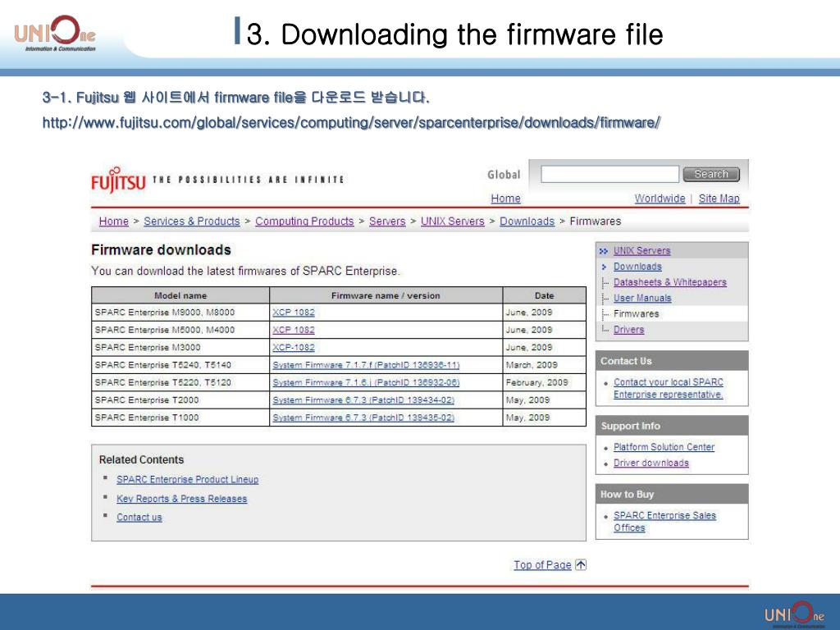Open XCP 1082 for M5000, M4000
840x630 pixels.
pos(294,330)
